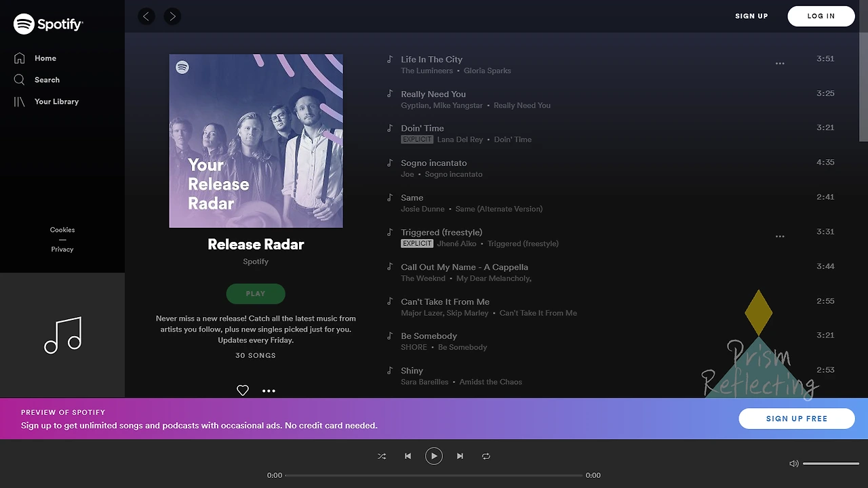Image resolution: width=868 pixels, height=488 pixels.
Task: Click the SIGN UP link
Action: click(751, 16)
